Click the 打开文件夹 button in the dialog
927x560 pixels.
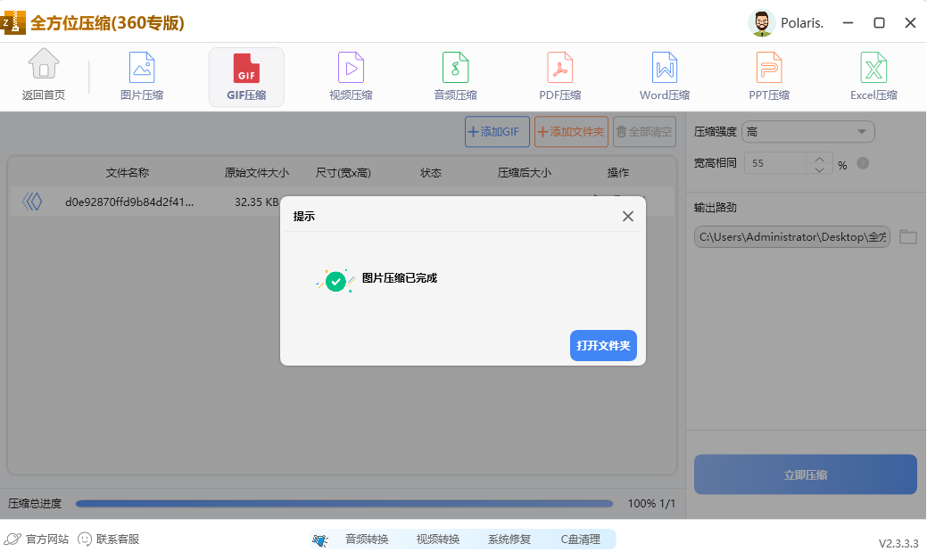pos(603,345)
